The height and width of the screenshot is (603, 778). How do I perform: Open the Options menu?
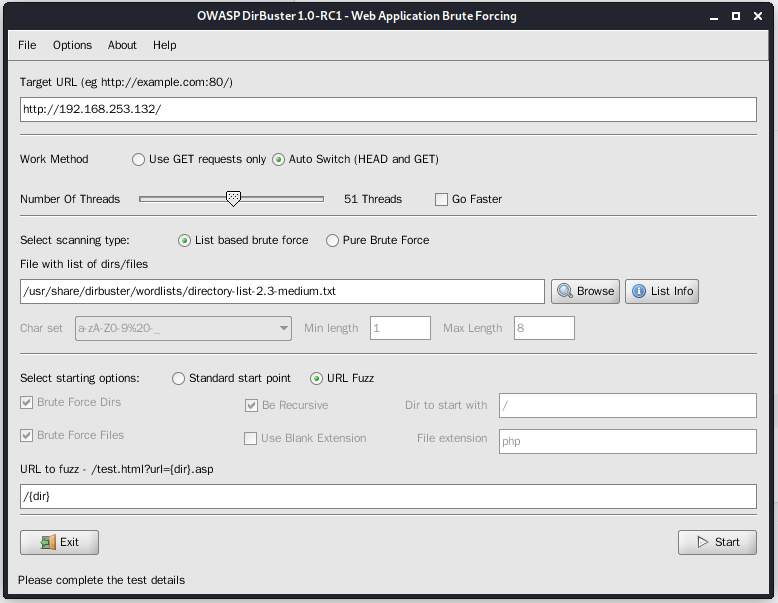click(72, 45)
